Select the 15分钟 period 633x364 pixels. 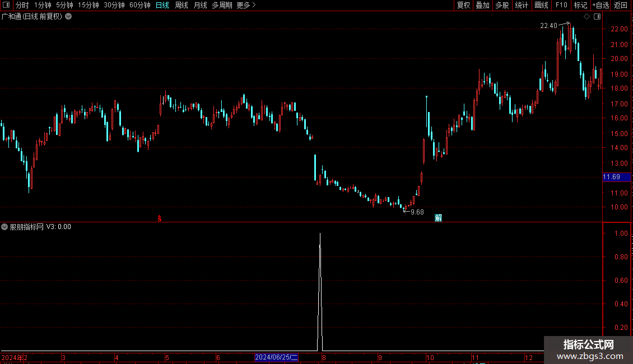88,5
